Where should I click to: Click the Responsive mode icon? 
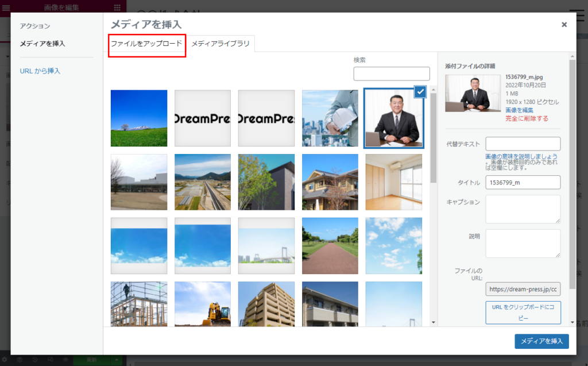coord(51,360)
